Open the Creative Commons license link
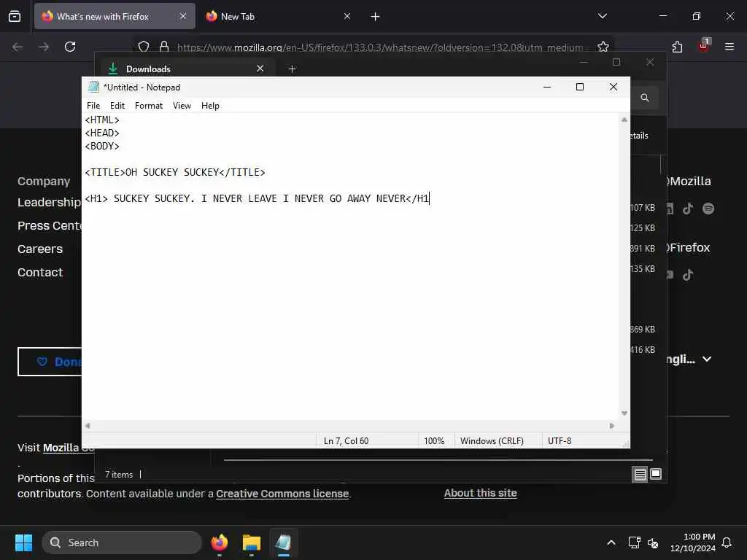This screenshot has height=560, width=747. point(282,494)
